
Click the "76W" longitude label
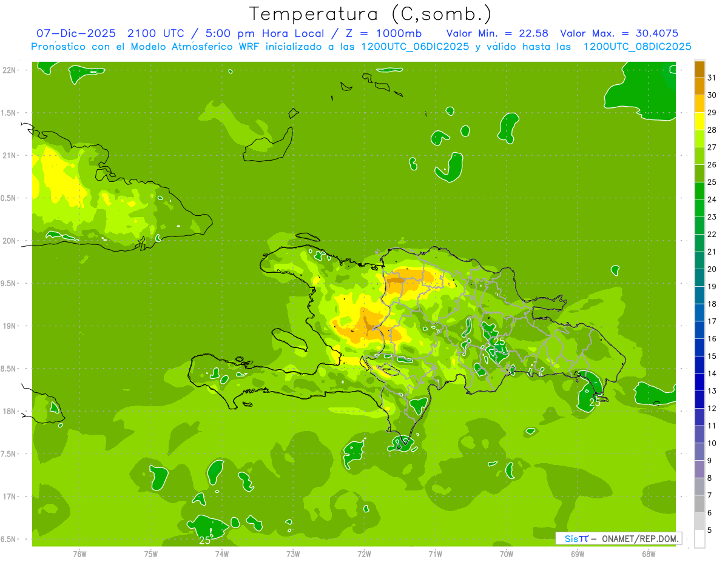tap(79, 554)
